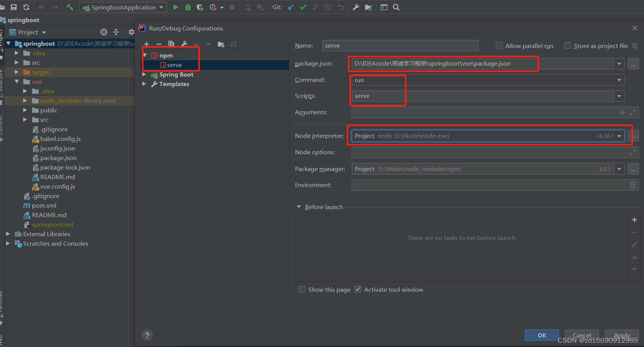Toggle Allow parallel run checkbox
644x347 pixels.
pyautogui.click(x=499, y=45)
